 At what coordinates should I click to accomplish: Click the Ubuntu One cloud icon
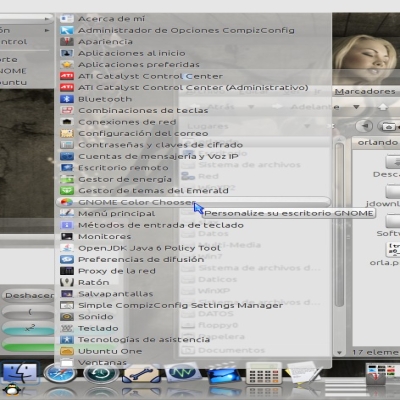pyautogui.click(x=67, y=351)
